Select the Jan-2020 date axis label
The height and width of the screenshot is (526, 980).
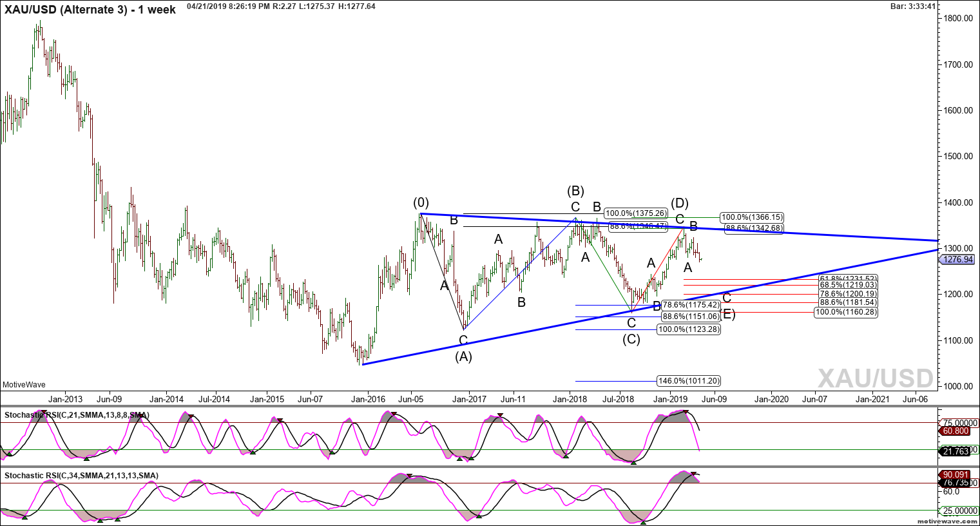pos(771,399)
